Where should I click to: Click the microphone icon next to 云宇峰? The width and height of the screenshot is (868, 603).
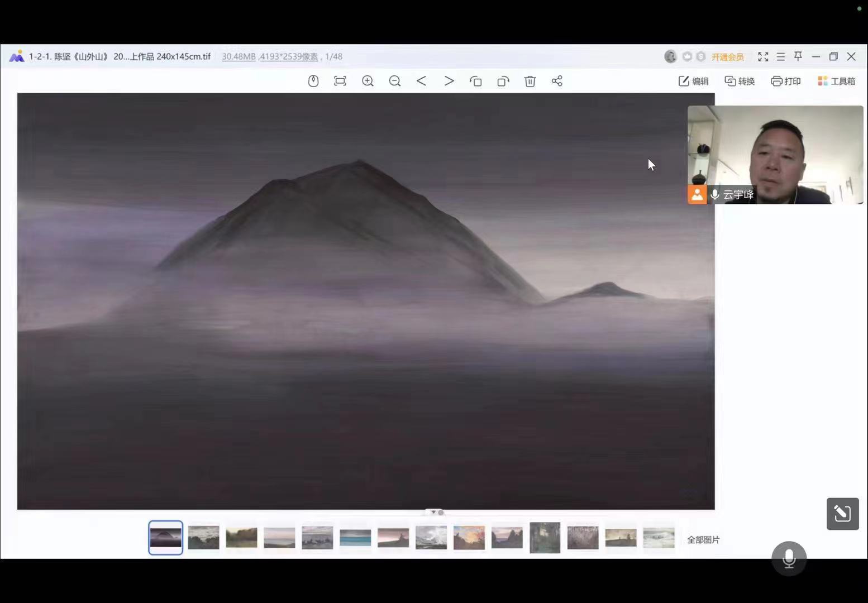point(714,194)
